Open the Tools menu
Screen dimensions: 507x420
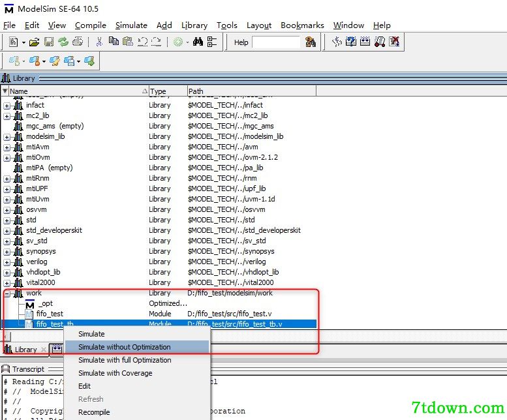coord(227,25)
